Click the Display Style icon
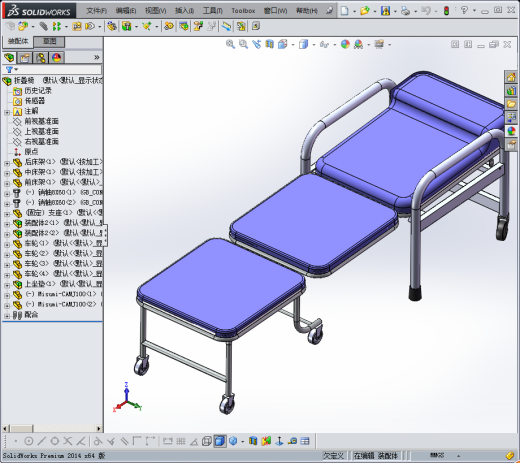Image resolution: width=520 pixels, height=463 pixels. 303,44
